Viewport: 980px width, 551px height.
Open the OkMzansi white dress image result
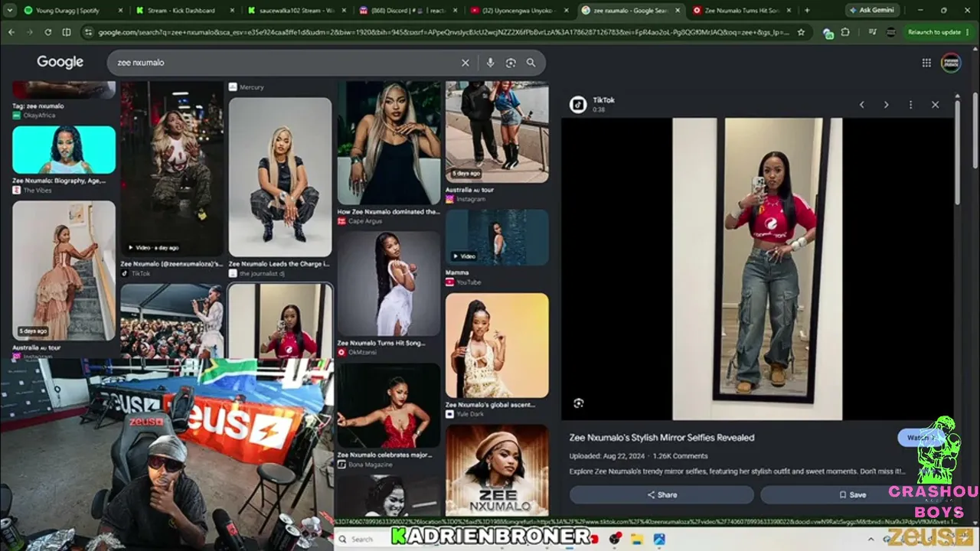pyautogui.click(x=389, y=284)
